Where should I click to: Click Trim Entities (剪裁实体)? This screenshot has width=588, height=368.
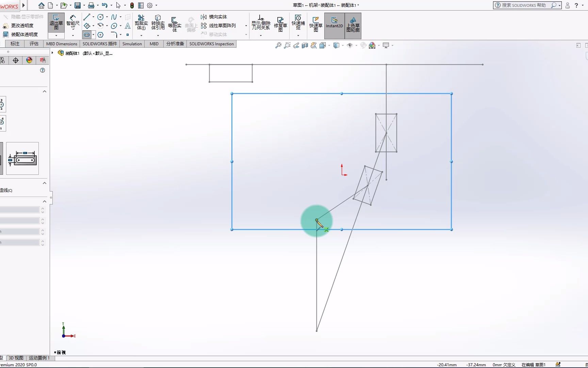click(141, 22)
